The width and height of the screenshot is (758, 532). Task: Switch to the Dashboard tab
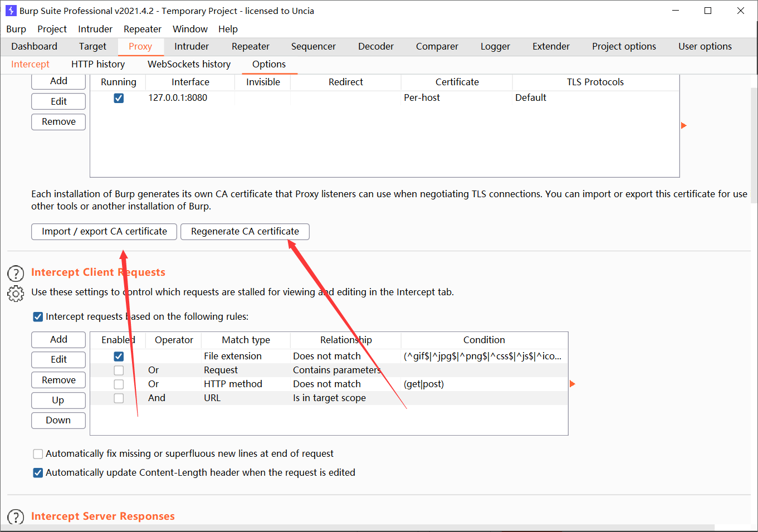tap(34, 46)
